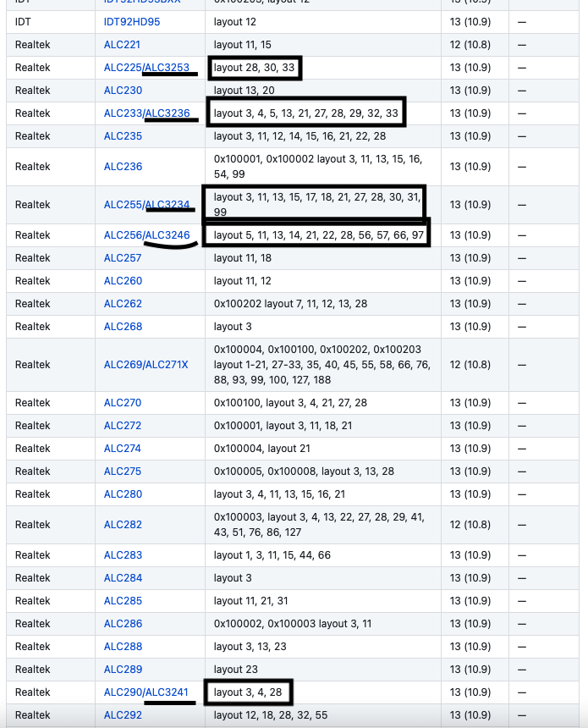This screenshot has width=588, height=728.
Task: Click the ALC274 link
Action: click(123, 448)
